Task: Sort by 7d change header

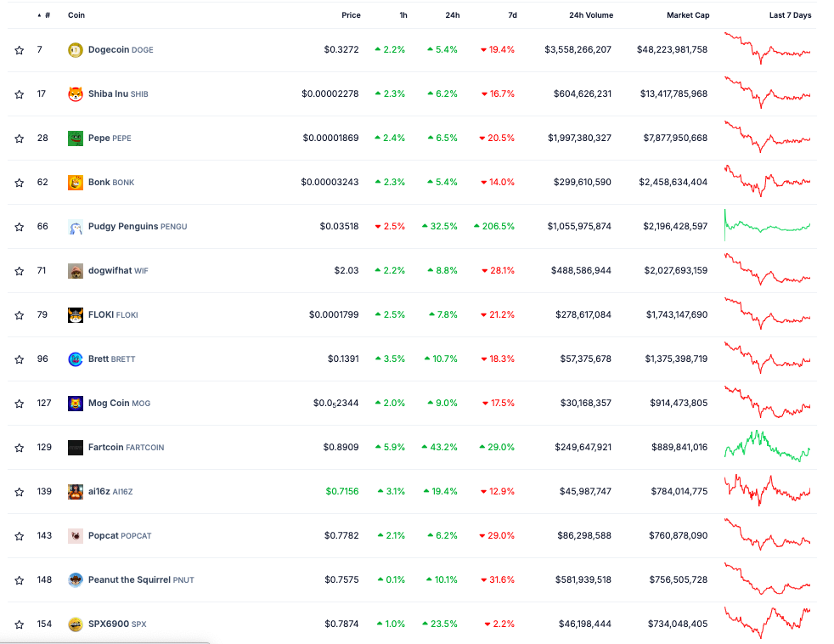Action: pyautogui.click(x=512, y=15)
